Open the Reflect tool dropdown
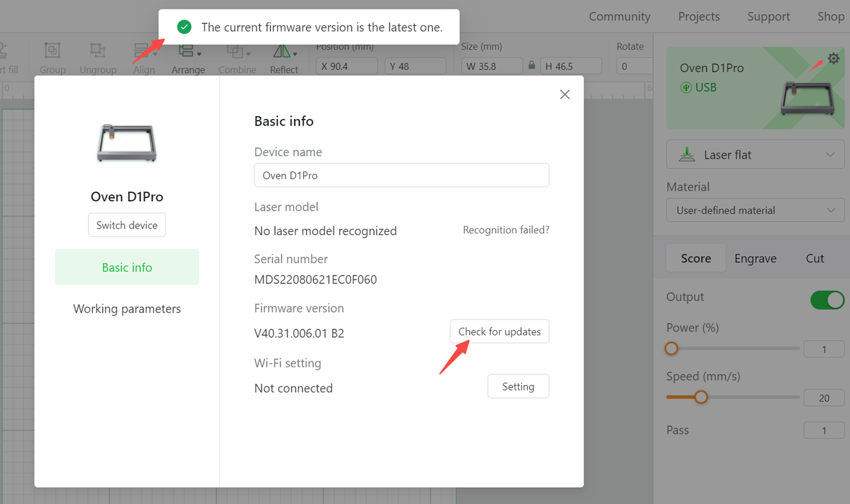 pyautogui.click(x=284, y=58)
